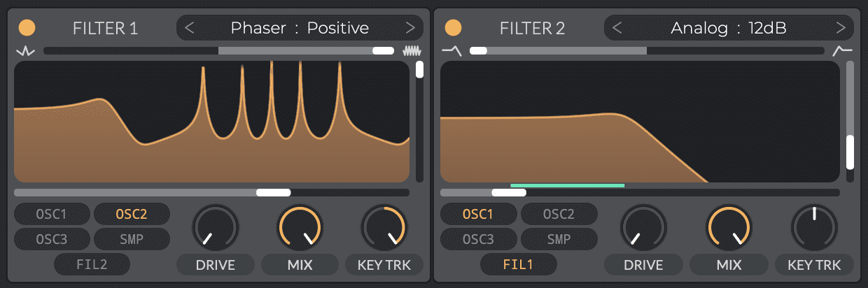Click Filter 1 vertical resonance slider
The width and height of the screenshot is (868, 288).
tap(419, 122)
